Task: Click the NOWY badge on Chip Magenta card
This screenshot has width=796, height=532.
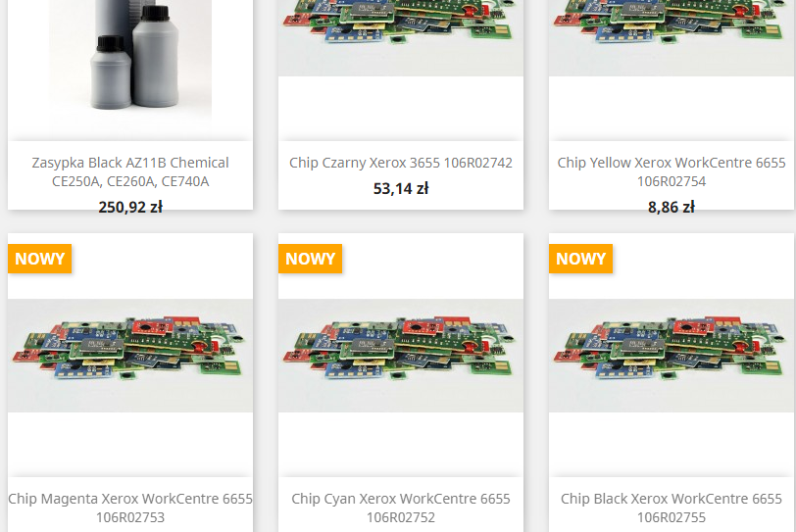Action: (x=39, y=259)
